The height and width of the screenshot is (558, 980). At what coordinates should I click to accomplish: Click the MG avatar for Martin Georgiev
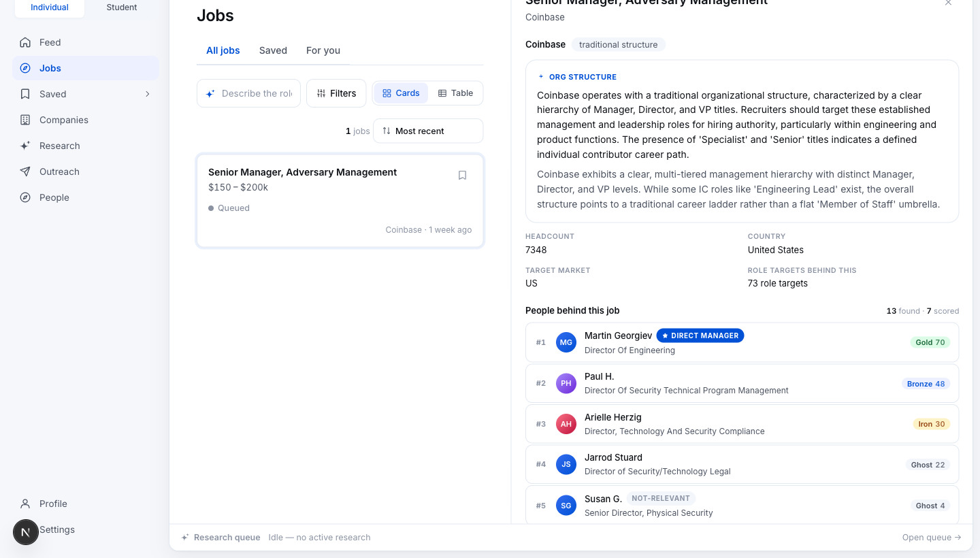(566, 342)
